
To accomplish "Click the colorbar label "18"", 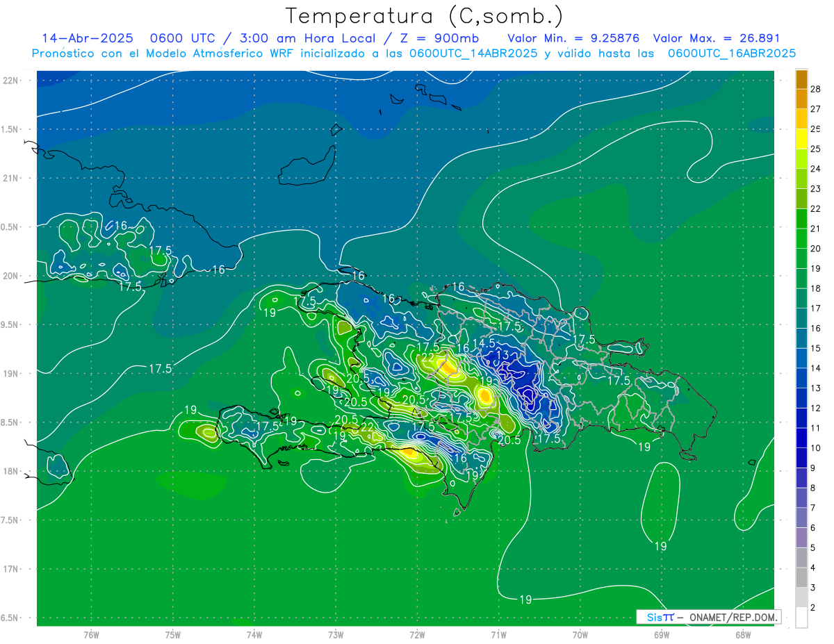I will [816, 288].
